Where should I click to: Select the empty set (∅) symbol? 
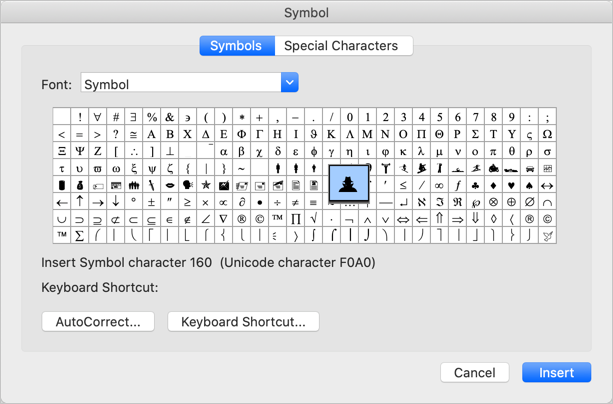[x=529, y=202]
